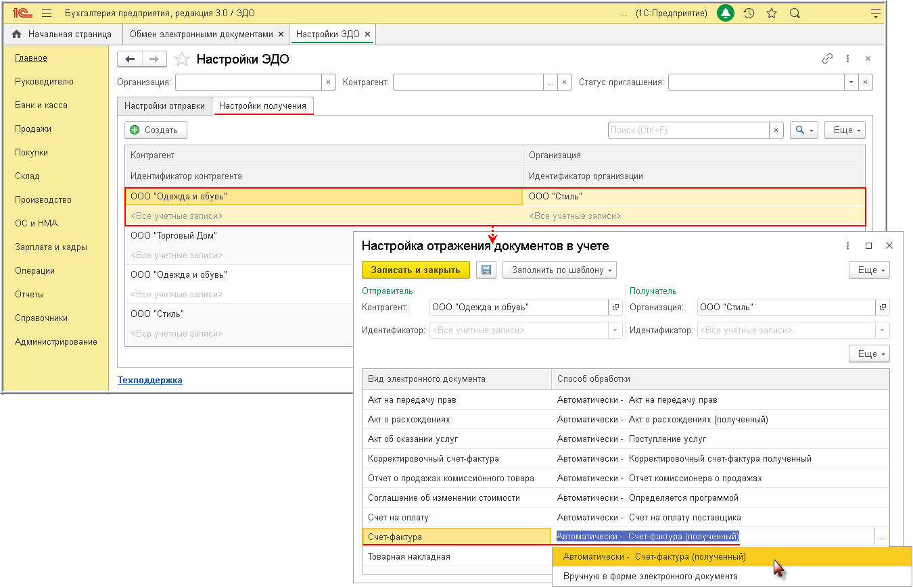Viewport: 913px width, 588px height.
Task: Switch to the Настройки отправки tab
Action: pyautogui.click(x=164, y=105)
